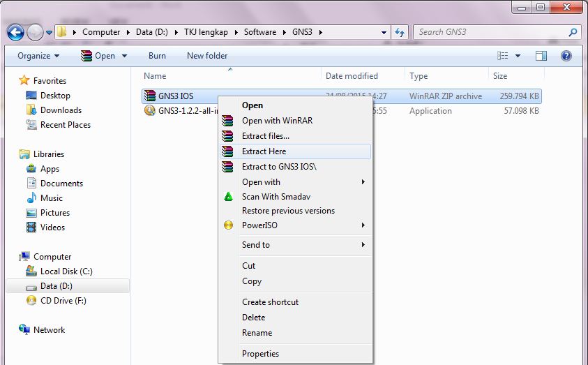The height and width of the screenshot is (365, 588).
Task: Open address bar history dropdown
Action: (384, 33)
